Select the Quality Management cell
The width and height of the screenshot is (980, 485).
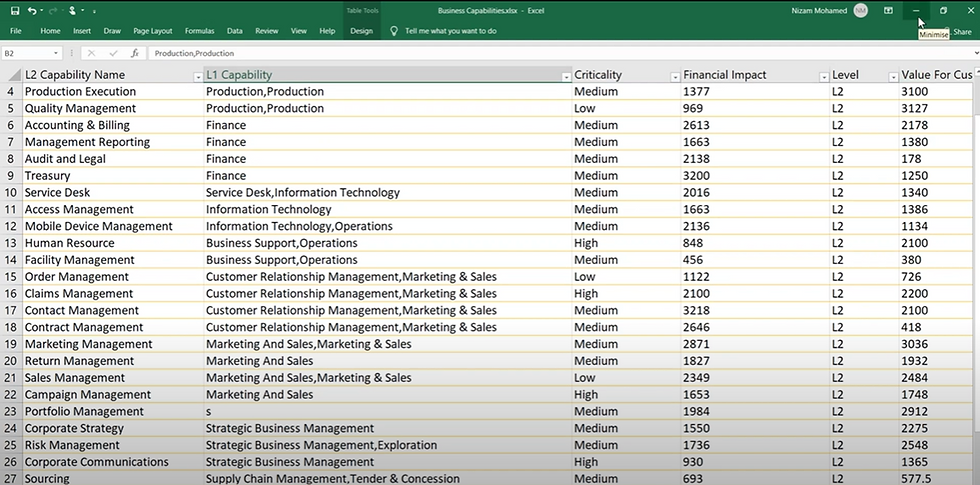(x=113, y=108)
